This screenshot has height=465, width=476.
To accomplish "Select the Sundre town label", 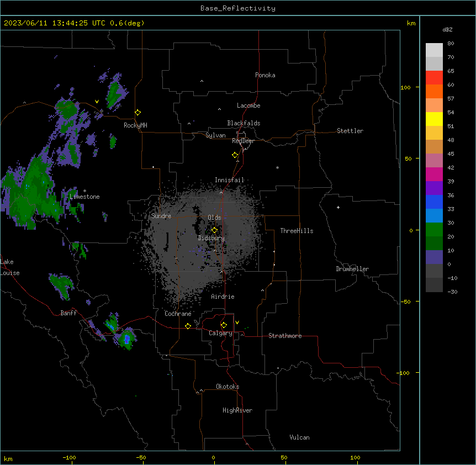I will (x=161, y=216).
